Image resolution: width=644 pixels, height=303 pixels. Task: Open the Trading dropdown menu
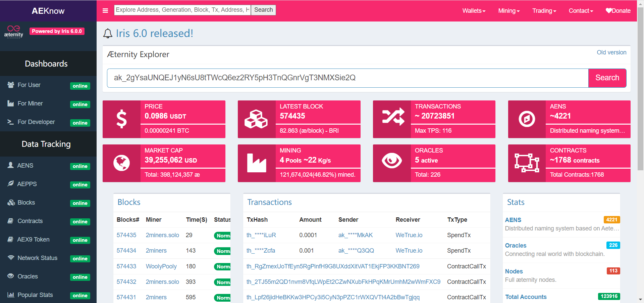coord(544,11)
